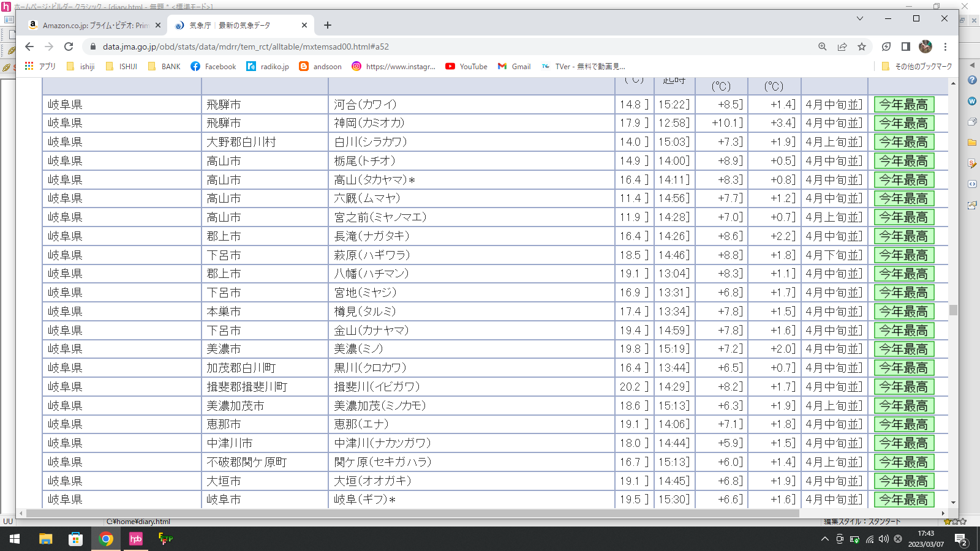Share this page via the share icon
Image resolution: width=980 pixels, height=551 pixels.
[842, 47]
